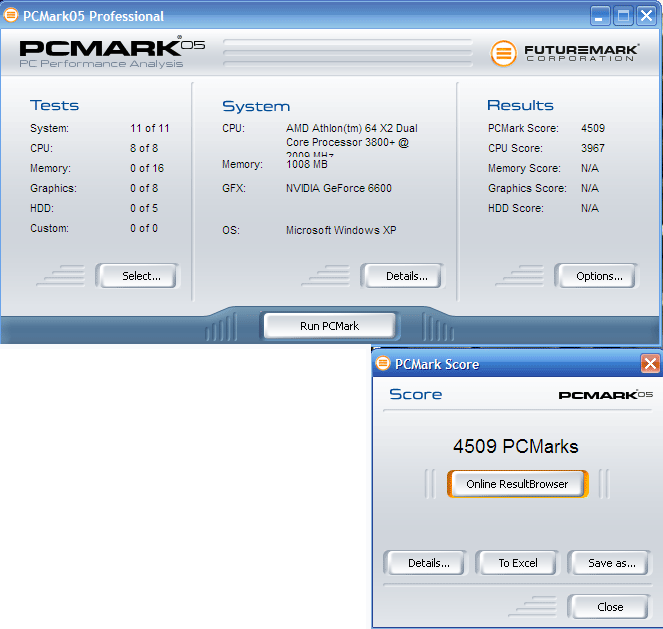Click the 'PCMark Score:' label
This screenshot has height=629, width=663.
[x=523, y=128]
